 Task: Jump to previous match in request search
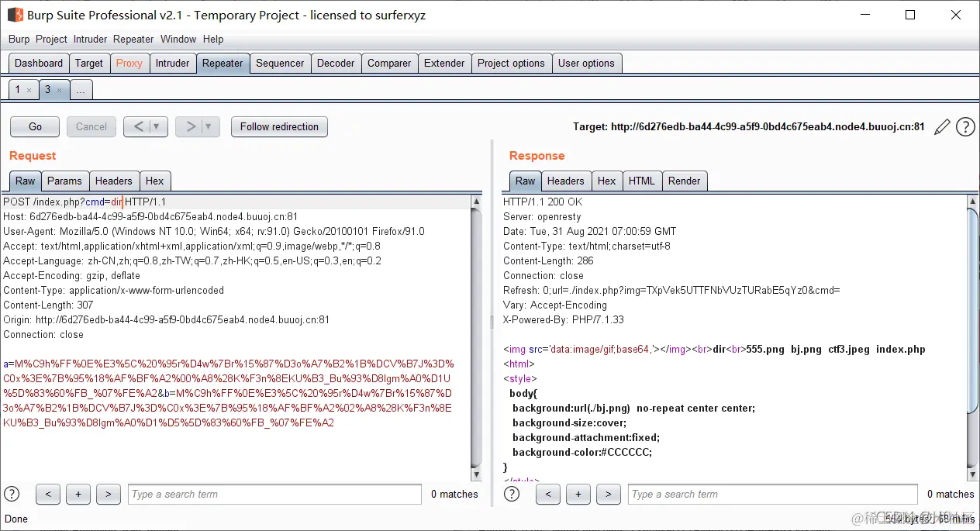click(48, 494)
